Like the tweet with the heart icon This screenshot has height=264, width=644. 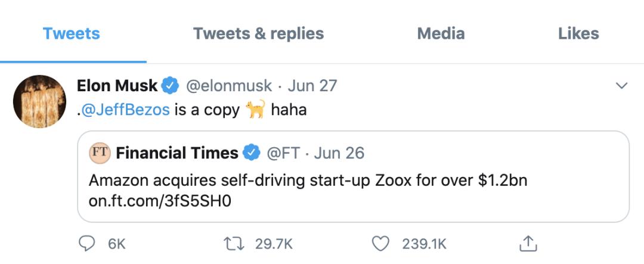380,243
